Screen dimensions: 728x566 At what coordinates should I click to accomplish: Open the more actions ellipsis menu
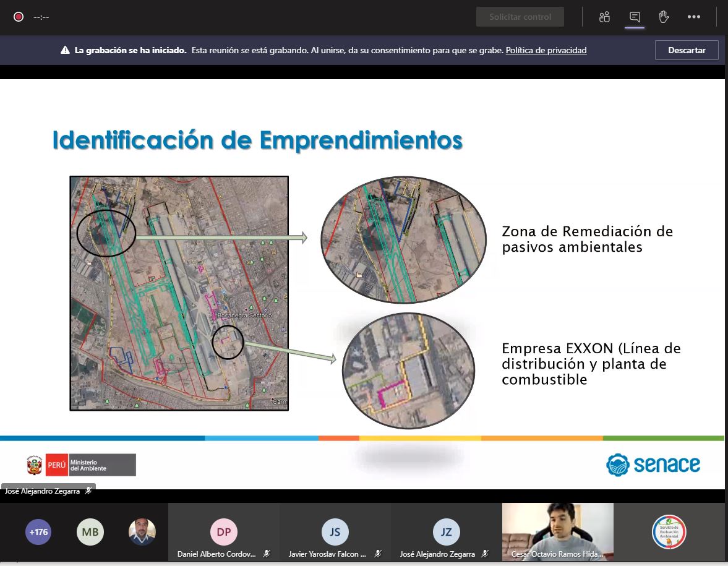click(x=693, y=17)
